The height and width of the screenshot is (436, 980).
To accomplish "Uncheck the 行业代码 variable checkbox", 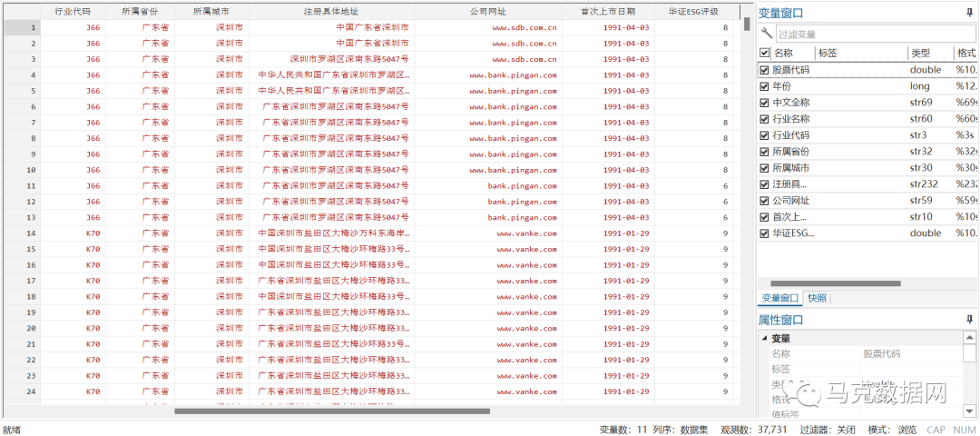I will (x=764, y=135).
